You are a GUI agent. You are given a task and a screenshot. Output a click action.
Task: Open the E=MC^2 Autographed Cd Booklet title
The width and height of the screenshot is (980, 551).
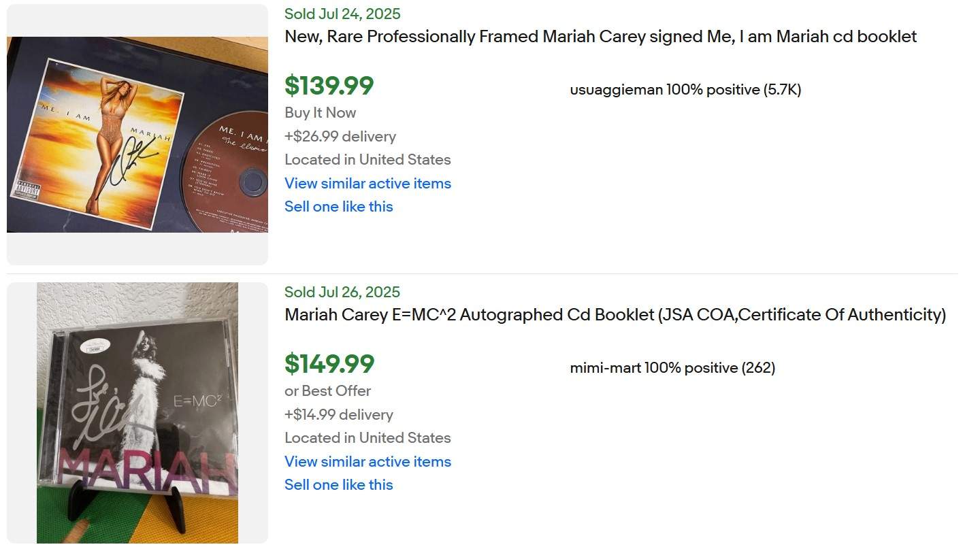coord(615,315)
